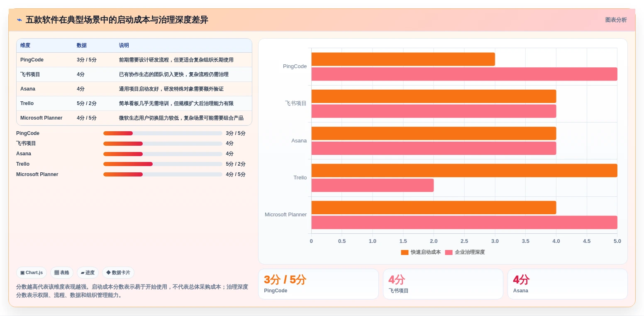Click the Trello label in progress list
The image size is (644, 316).
pyautogui.click(x=23, y=164)
